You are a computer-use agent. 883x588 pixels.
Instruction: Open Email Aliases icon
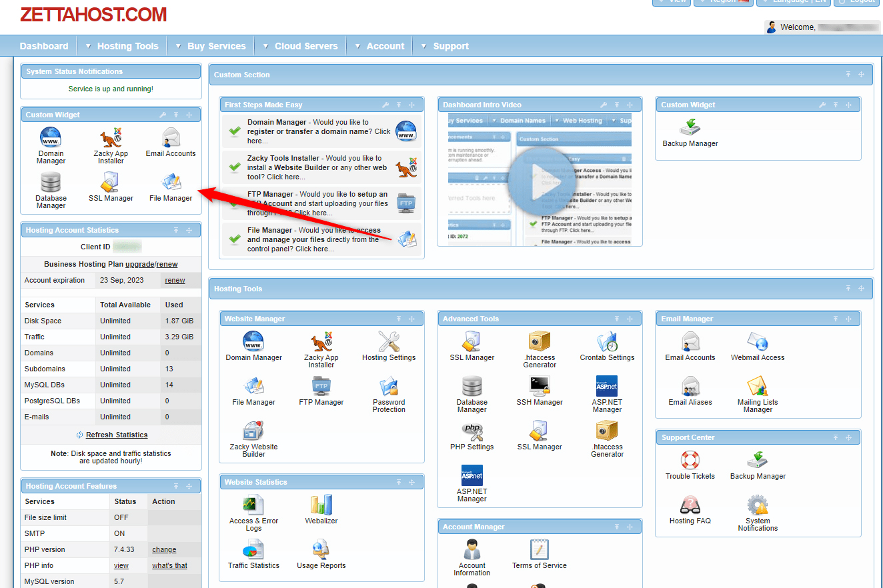(x=690, y=391)
